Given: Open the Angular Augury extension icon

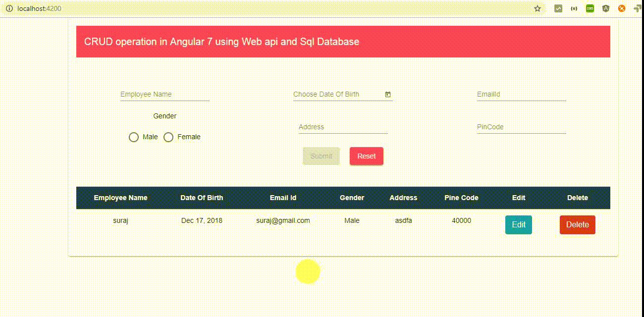Looking at the screenshot, I should pos(605,8).
